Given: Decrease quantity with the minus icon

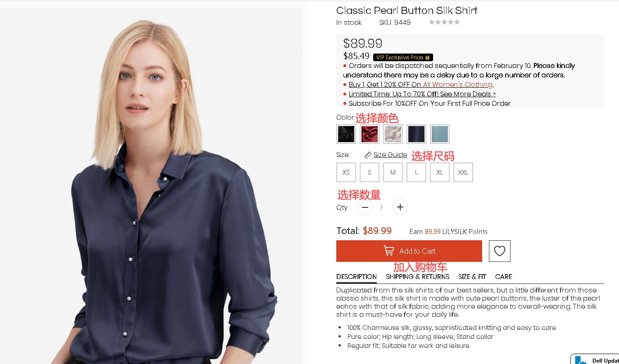Looking at the screenshot, I should 365,207.
